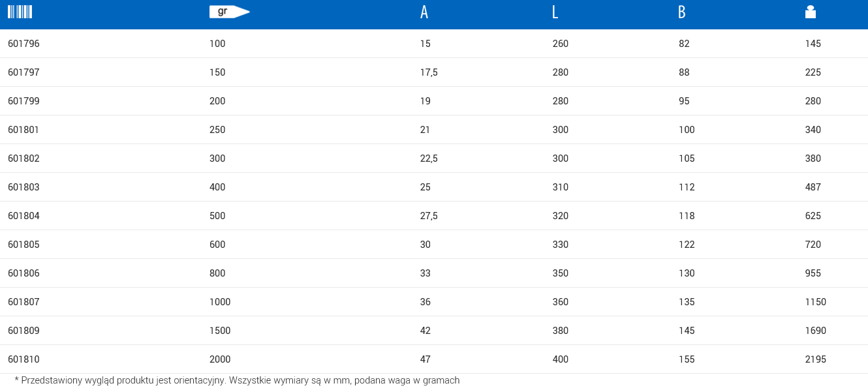The image size is (868, 392).
Task: Click product code 601802
Action: 23,158
